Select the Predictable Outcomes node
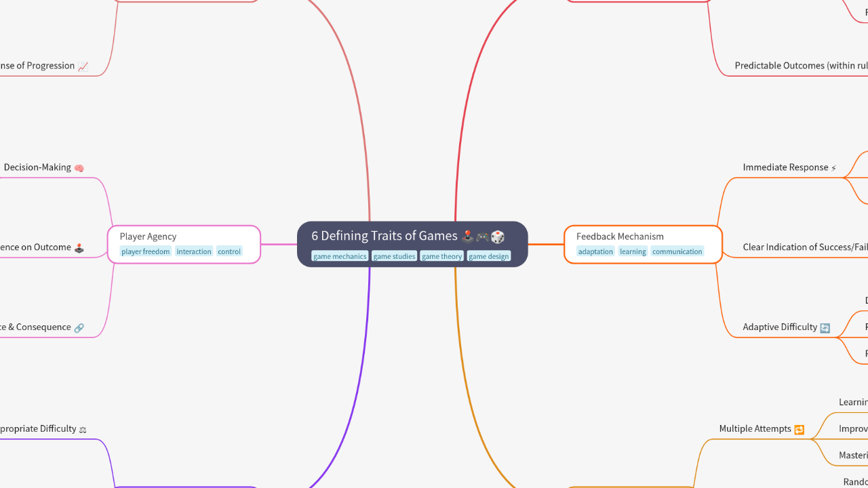Viewport: 868px width, 488px height. click(801, 66)
